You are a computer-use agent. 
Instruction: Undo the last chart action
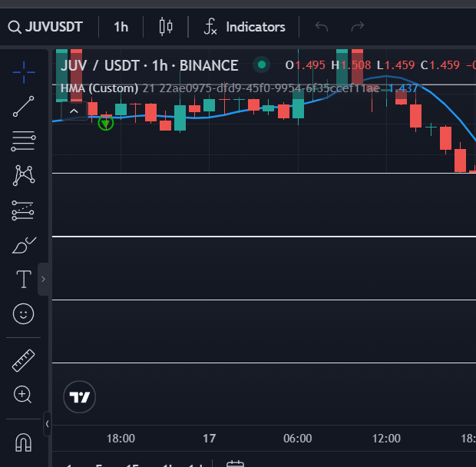tap(322, 27)
